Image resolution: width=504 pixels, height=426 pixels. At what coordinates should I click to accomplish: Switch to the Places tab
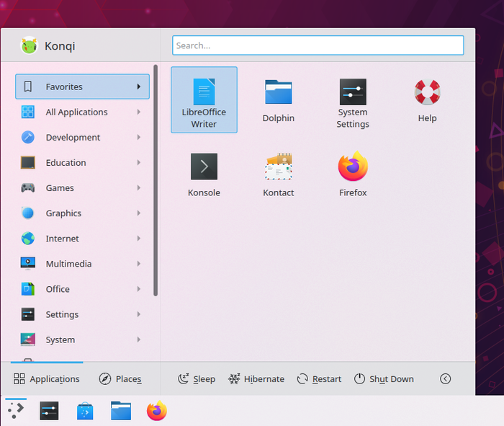click(x=120, y=379)
